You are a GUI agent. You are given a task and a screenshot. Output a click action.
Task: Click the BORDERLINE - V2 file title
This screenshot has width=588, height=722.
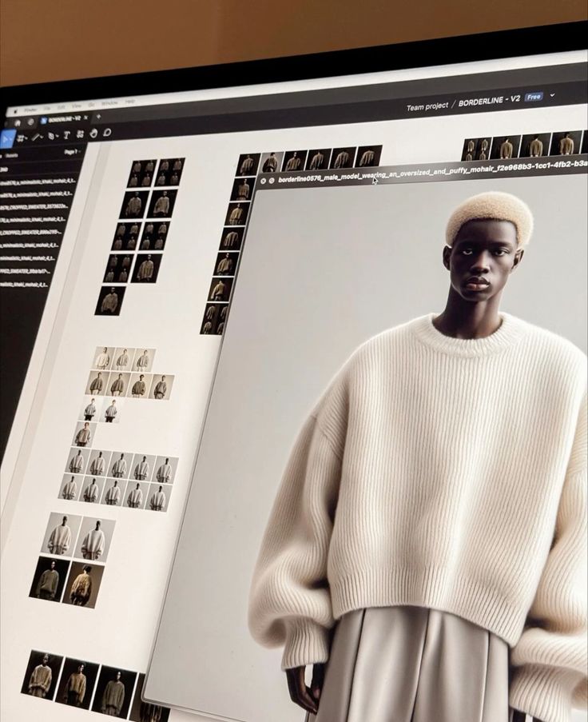pos(489,102)
